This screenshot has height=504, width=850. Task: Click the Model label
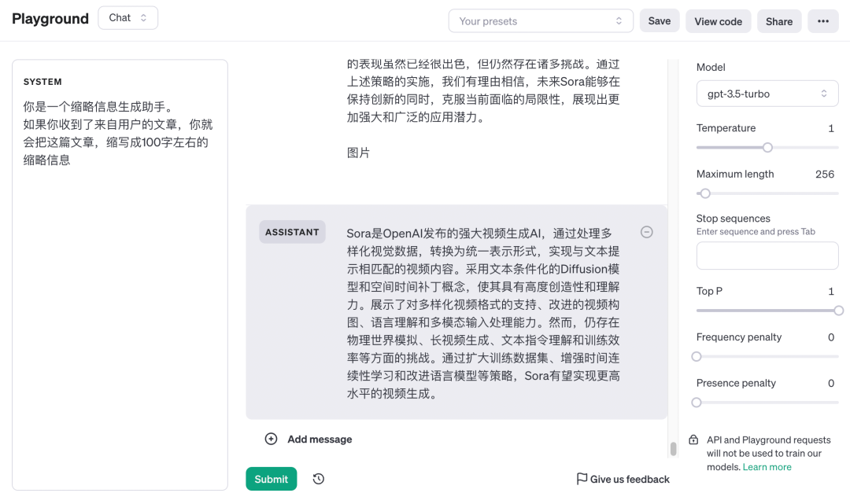pos(711,67)
